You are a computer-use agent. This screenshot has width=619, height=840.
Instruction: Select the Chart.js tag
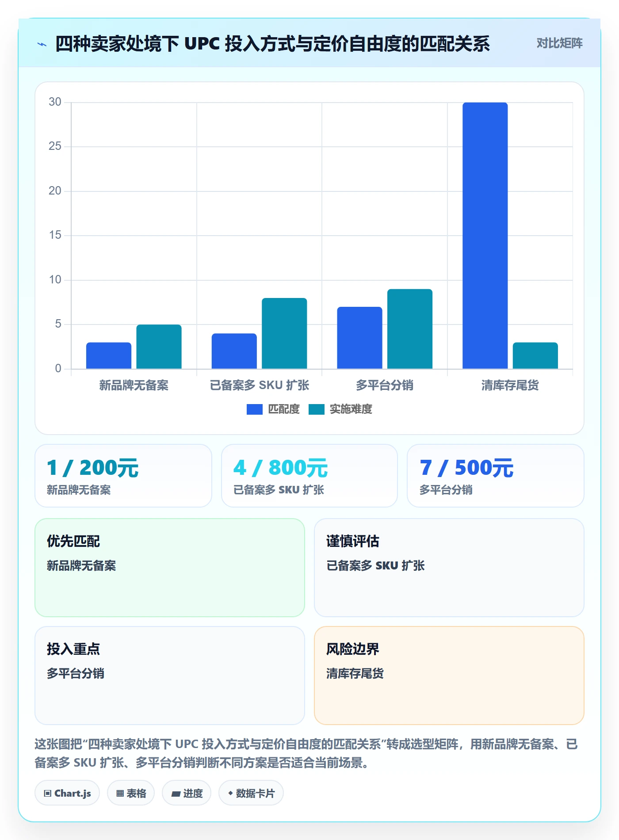tap(67, 793)
